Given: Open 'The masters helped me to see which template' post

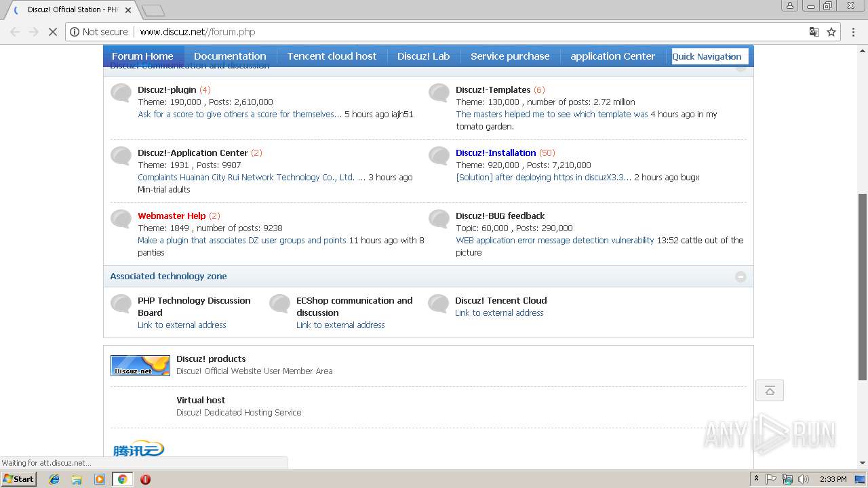Looking at the screenshot, I should pos(552,114).
